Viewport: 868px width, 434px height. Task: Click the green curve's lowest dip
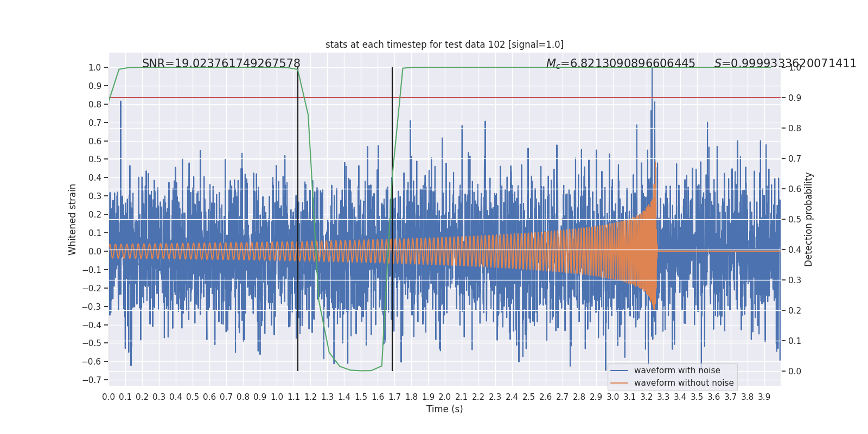pos(361,371)
